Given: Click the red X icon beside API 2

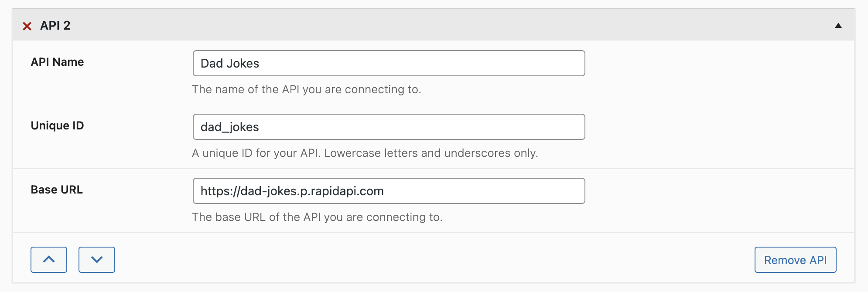Looking at the screenshot, I should pos(27,26).
